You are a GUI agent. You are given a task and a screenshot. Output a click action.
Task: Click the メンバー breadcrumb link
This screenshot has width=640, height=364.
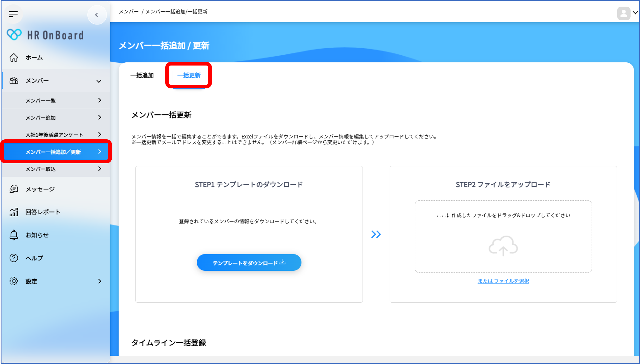click(129, 12)
